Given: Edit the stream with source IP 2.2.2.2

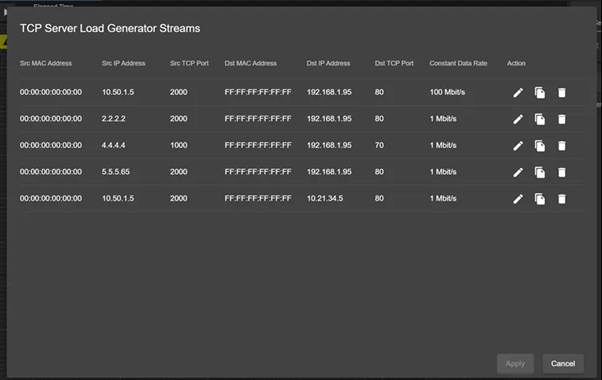Looking at the screenshot, I should coord(518,119).
